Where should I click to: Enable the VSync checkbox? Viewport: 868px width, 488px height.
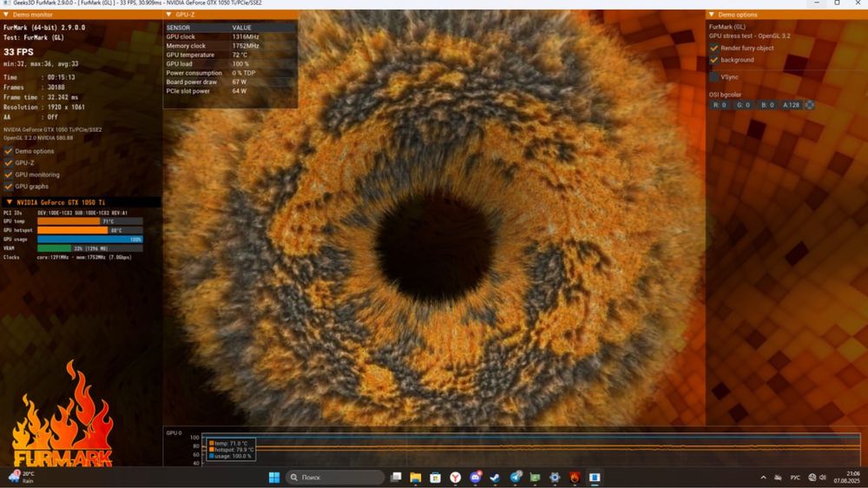714,77
